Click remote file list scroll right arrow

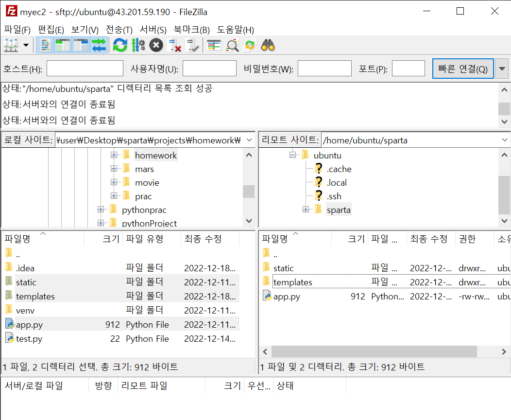pos(504,351)
